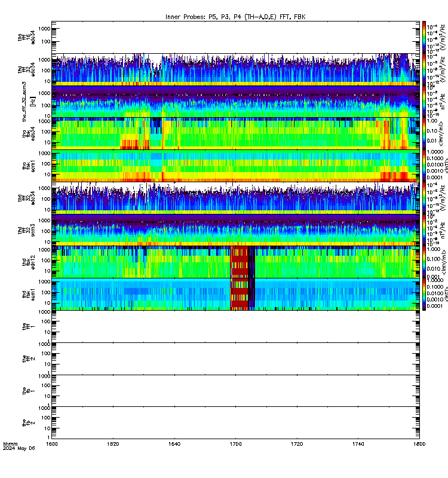
Task: Click the tha fbk scm1 spectrogram panel
Action: click(x=235, y=166)
